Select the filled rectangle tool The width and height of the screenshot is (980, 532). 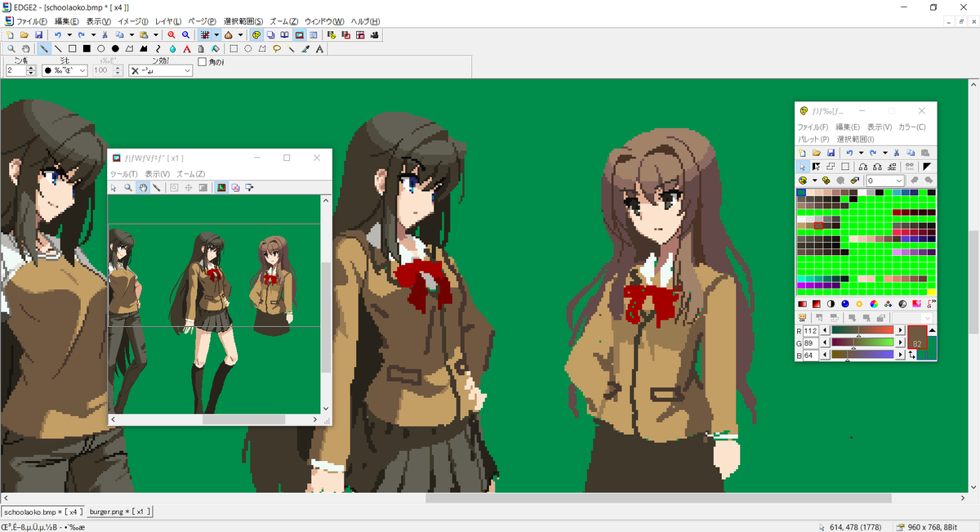87,49
